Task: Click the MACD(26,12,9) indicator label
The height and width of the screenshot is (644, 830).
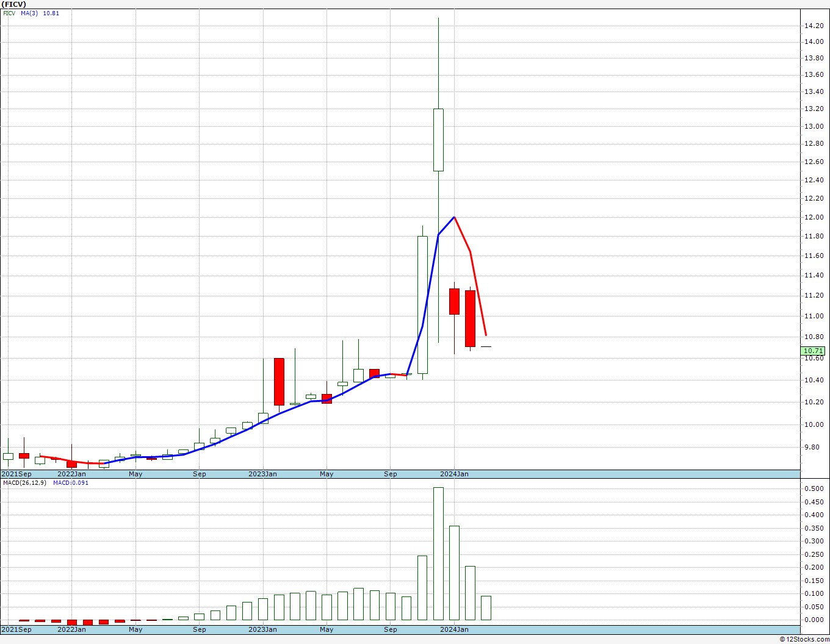Action: [x=24, y=483]
